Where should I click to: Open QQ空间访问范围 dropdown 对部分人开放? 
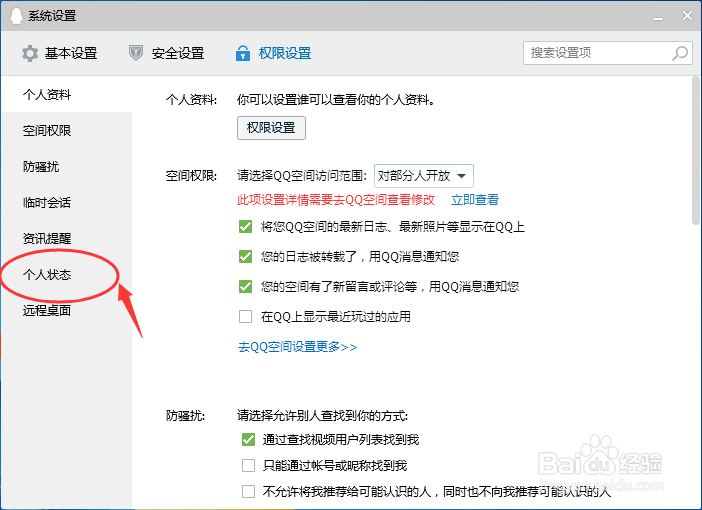424,176
